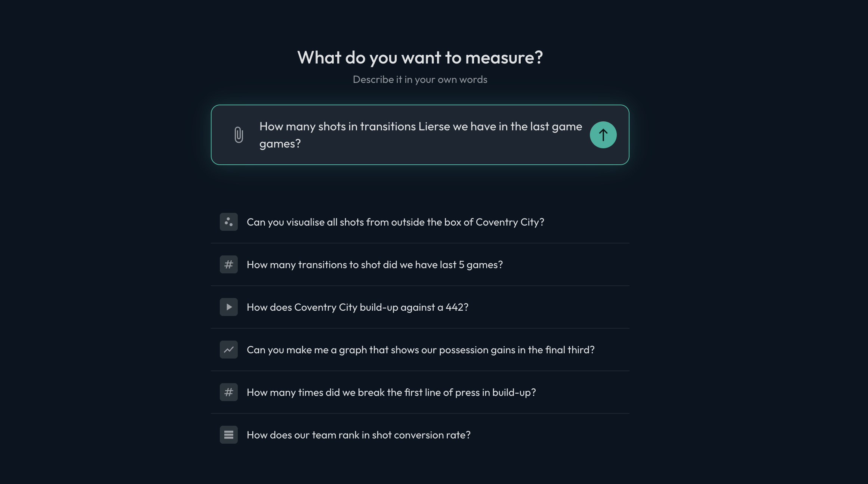Click the scatter dots icon beside Coventry City shots
The image size is (868, 484).
tap(229, 222)
